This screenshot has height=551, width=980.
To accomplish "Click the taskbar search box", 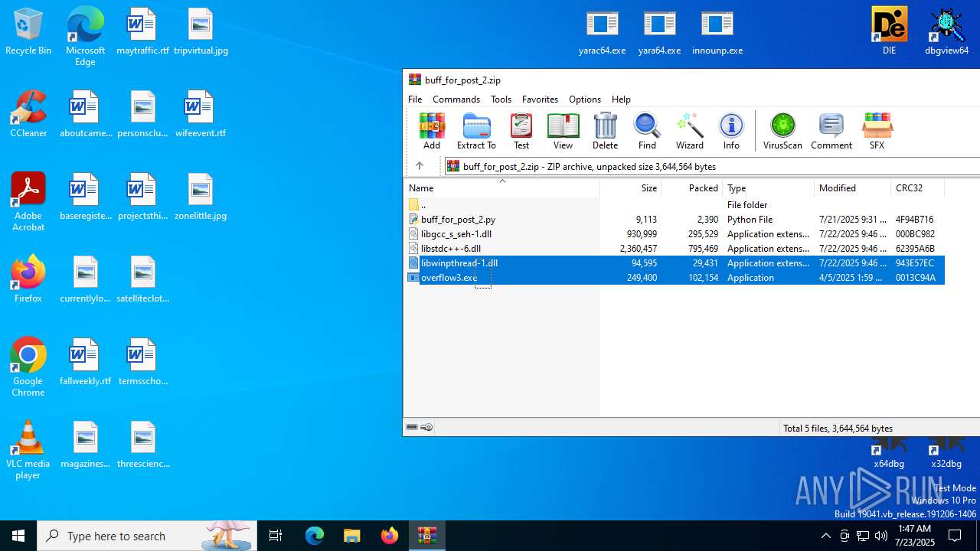I will pyautogui.click(x=146, y=536).
